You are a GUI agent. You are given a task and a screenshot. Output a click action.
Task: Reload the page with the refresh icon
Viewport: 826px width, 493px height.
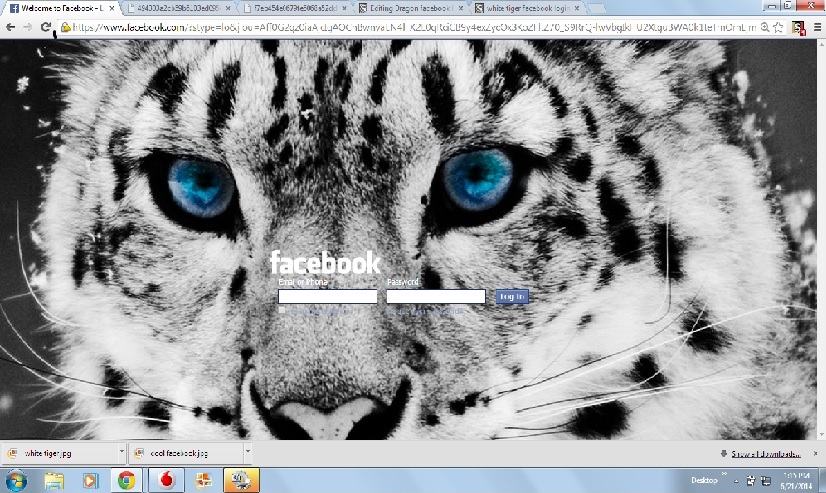46,27
